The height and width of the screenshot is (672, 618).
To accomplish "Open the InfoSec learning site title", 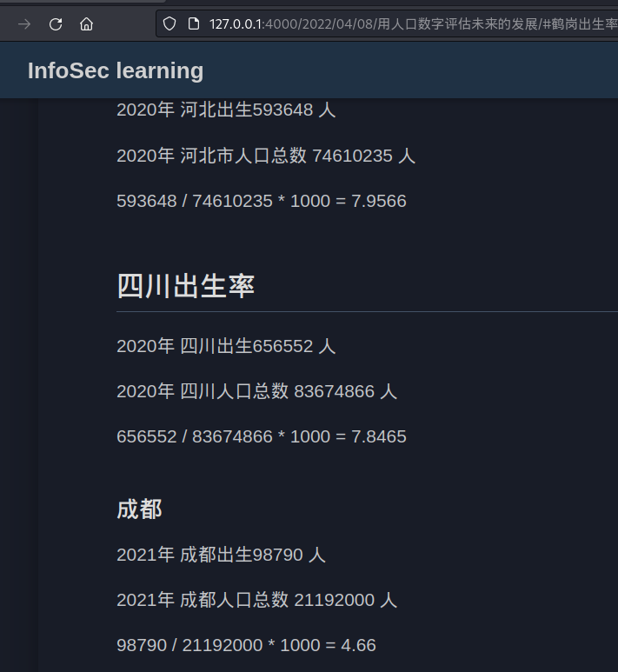I will 116,70.
